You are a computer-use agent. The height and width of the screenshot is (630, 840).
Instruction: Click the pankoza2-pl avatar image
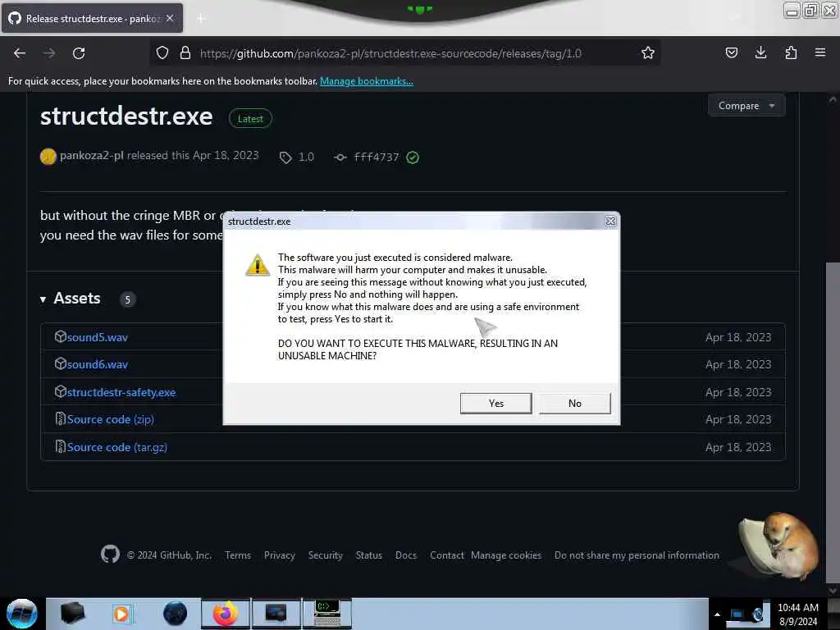tap(48, 157)
